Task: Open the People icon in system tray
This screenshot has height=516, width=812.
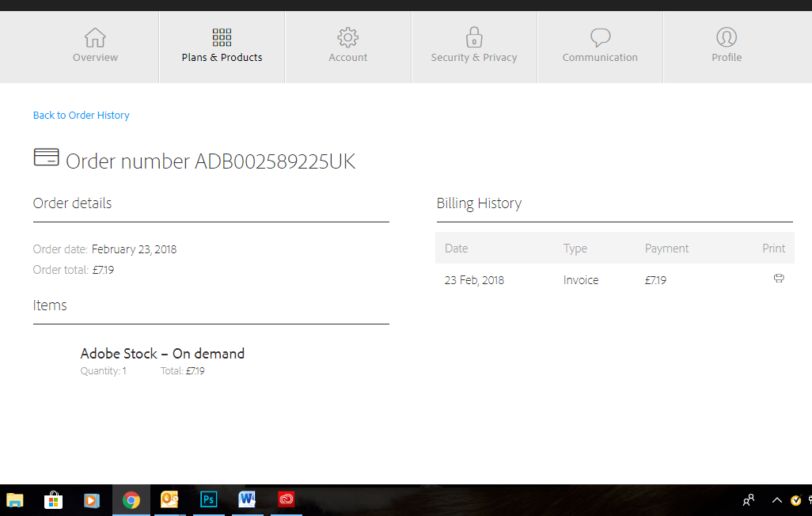Action: coord(749,500)
